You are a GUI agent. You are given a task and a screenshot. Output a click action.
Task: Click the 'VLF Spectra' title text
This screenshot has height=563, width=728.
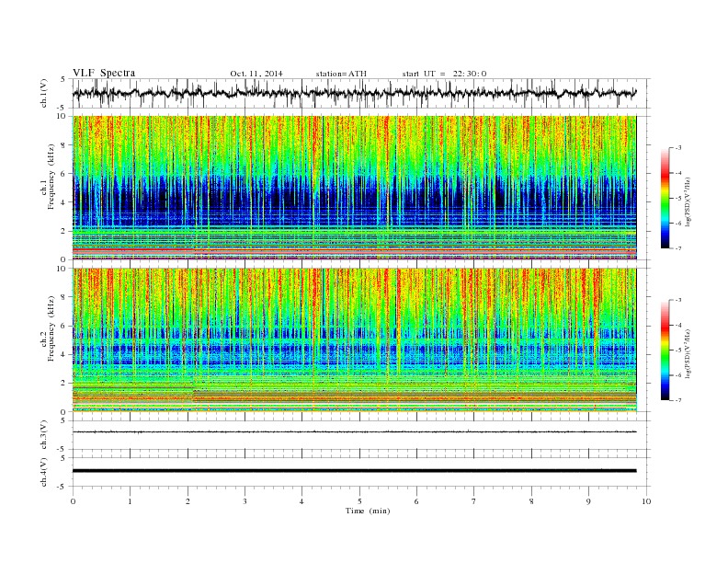pos(104,73)
